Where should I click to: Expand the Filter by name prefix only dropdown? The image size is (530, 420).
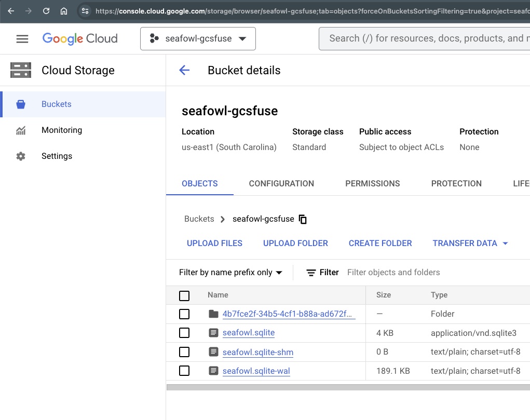pos(230,273)
